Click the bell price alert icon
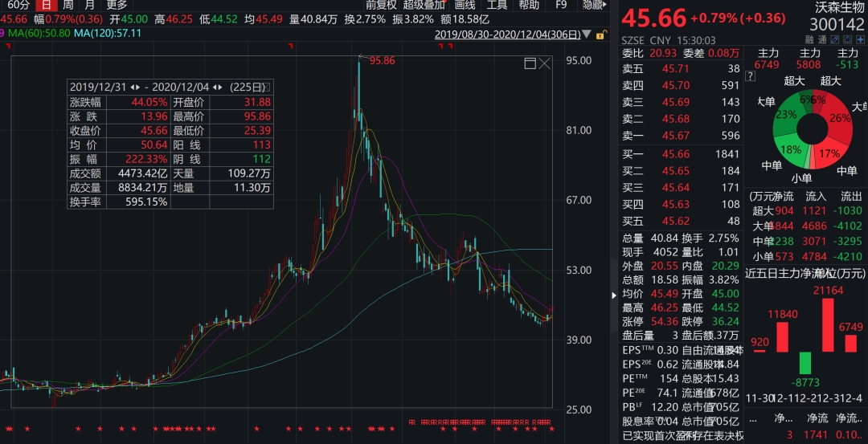Image resolution: width=868 pixels, height=444 pixels. [848, 40]
